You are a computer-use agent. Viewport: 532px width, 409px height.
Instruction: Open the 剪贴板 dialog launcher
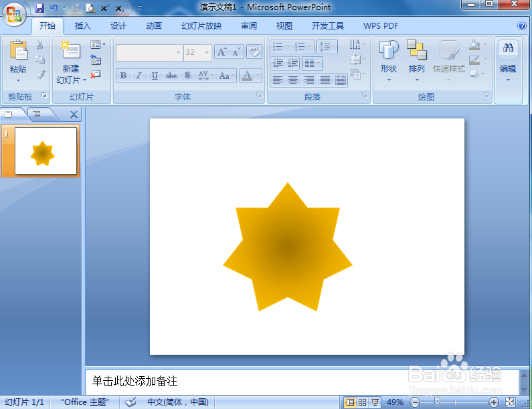[x=44, y=95]
